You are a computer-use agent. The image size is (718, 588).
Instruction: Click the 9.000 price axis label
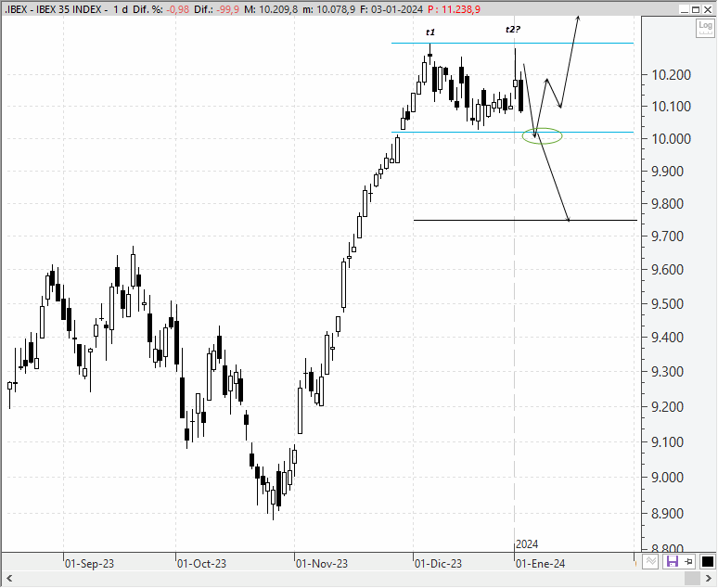click(667, 478)
